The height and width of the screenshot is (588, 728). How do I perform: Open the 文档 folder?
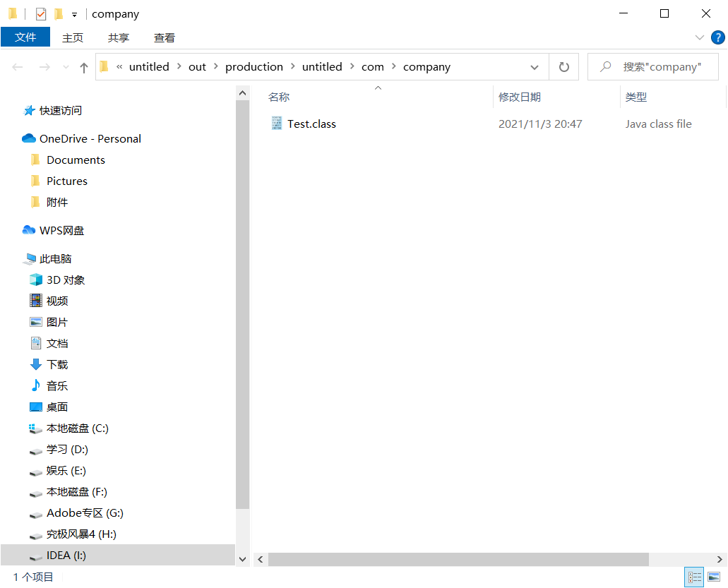[x=57, y=344]
